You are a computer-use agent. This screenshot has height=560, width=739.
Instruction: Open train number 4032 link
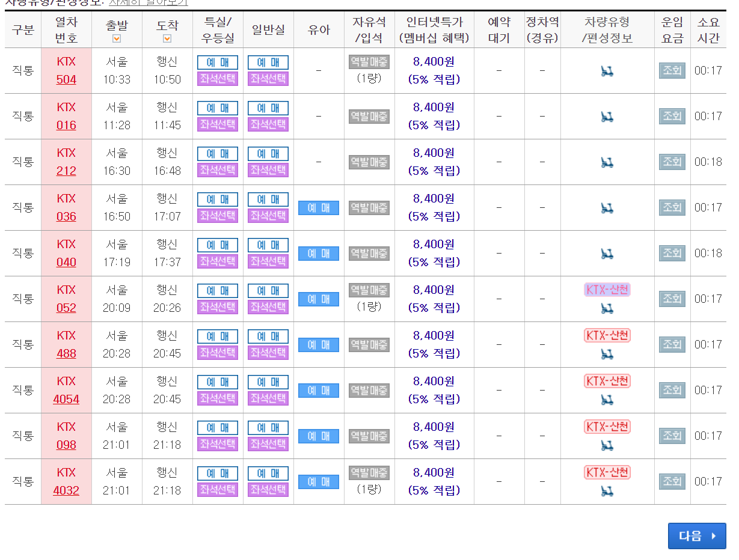[x=66, y=490]
